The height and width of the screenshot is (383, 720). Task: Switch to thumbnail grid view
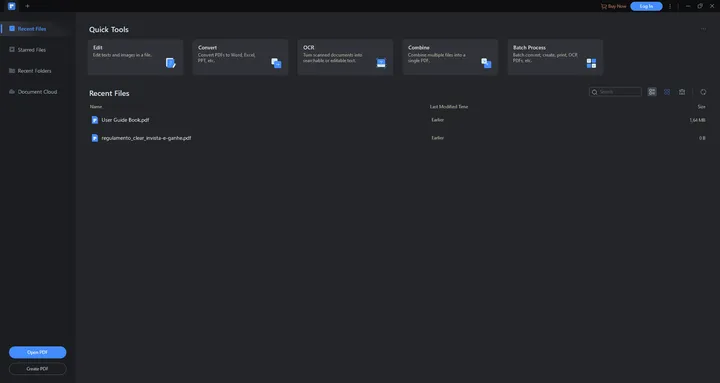(x=667, y=92)
